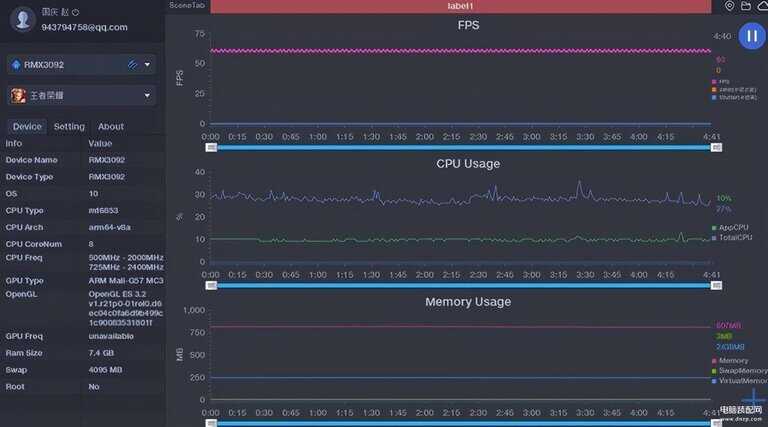The image size is (768, 427).
Task: Click the left handle of FPS range slider
Action: tap(211, 147)
